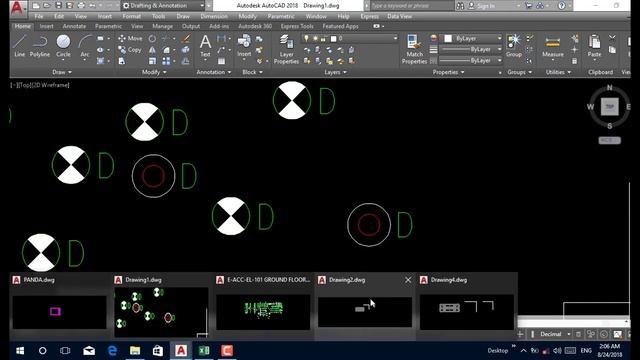Switch to the Express Tools ribbon tab
The height and width of the screenshot is (360, 640).
(297, 26)
